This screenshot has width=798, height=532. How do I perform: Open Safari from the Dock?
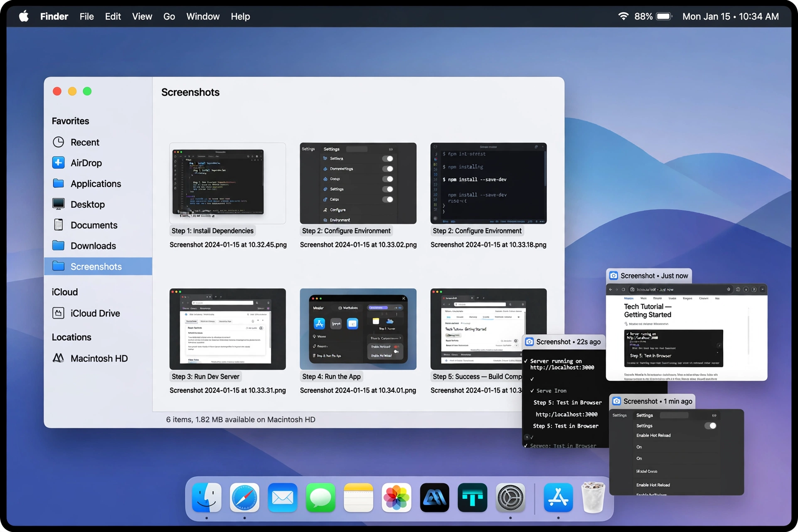pos(244,498)
